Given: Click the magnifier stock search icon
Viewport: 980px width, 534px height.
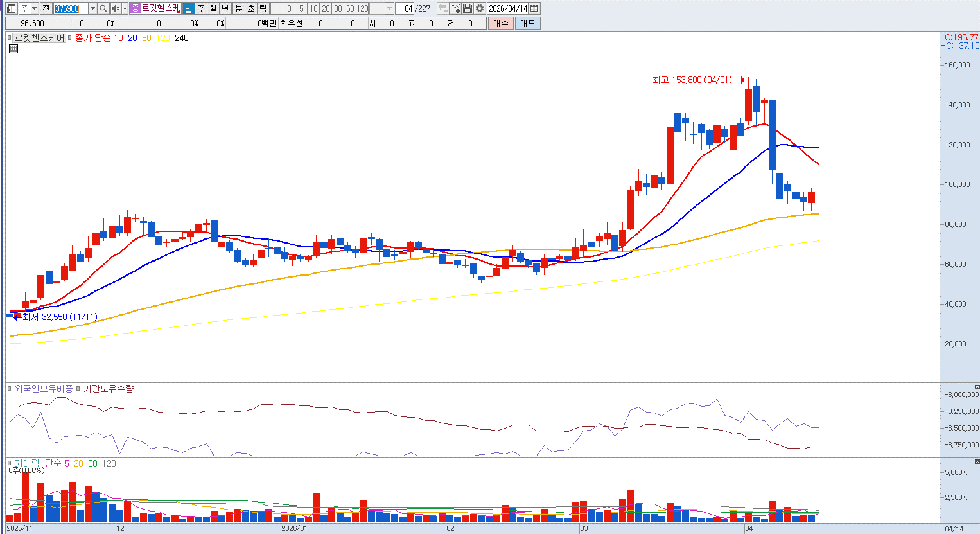Looking at the screenshot, I should 103,8.
